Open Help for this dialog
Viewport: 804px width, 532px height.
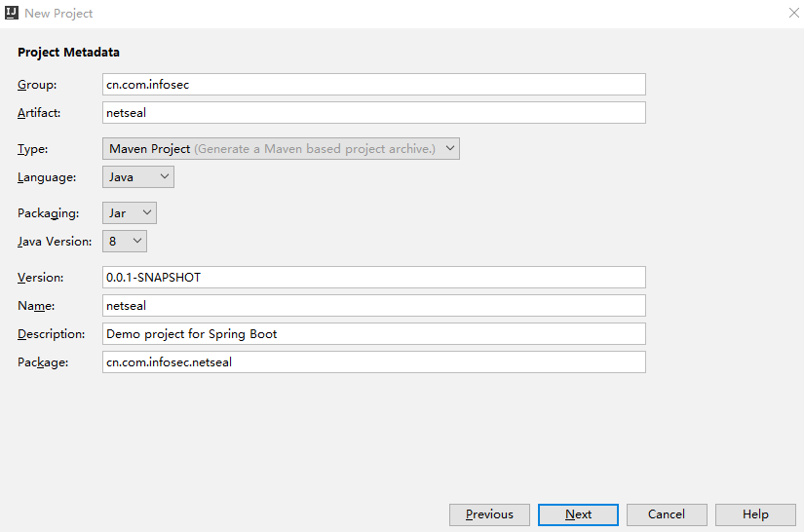point(755,514)
